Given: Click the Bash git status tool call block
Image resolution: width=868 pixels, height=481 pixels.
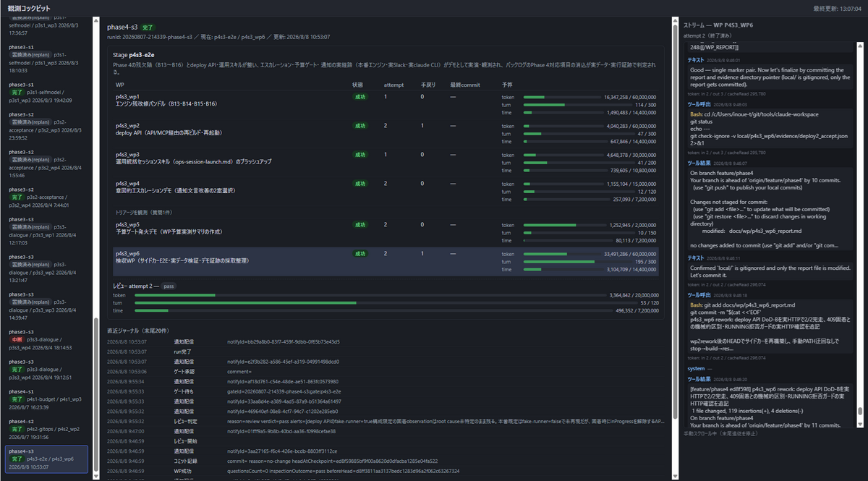Looking at the screenshot, I should pyautogui.click(x=769, y=128).
